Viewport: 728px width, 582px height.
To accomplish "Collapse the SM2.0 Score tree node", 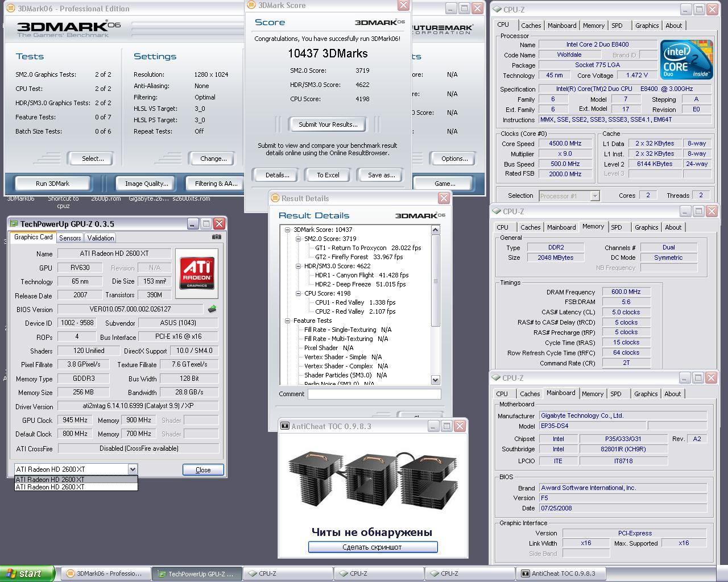I will pos(299,239).
